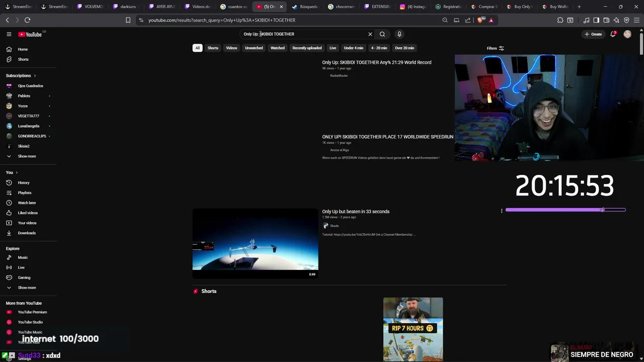Open the You section header chevron
The width and height of the screenshot is (644, 362).
click(x=17, y=172)
